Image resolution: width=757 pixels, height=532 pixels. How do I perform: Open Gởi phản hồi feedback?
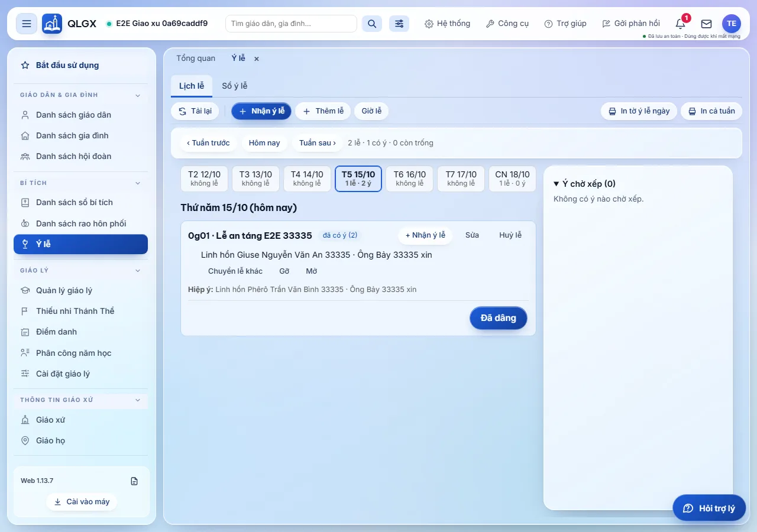pyautogui.click(x=631, y=24)
